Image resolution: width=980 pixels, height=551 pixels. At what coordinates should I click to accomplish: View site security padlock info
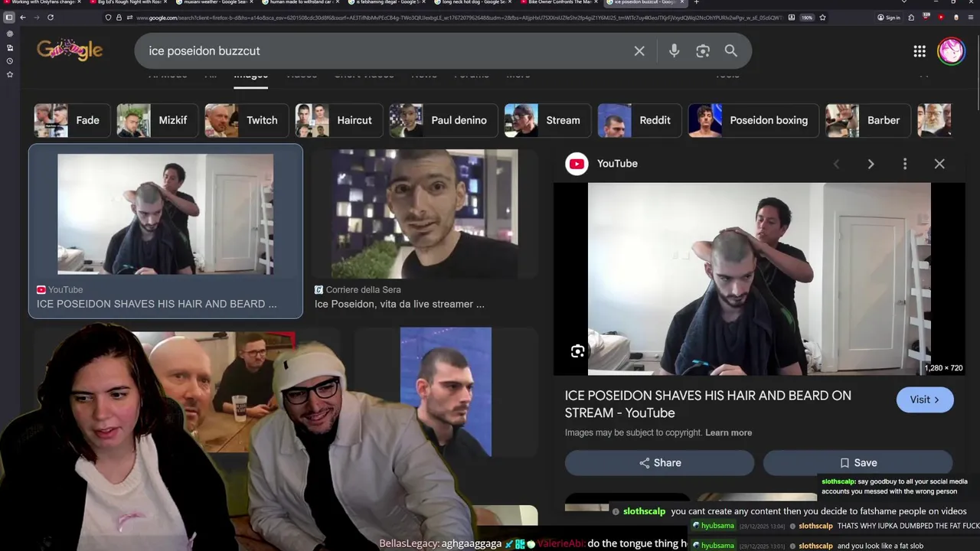click(x=118, y=17)
